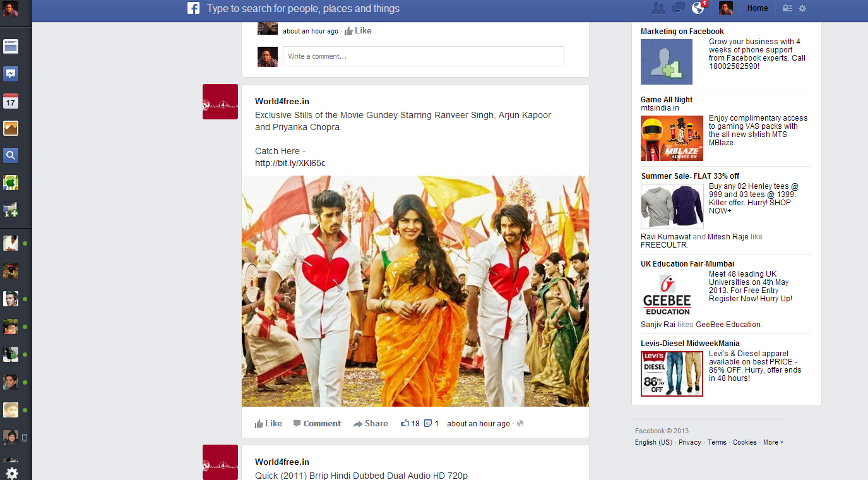Viewport: 868px width, 480px height.
Task: Open Marketing on Facebook ad title
Action: (x=682, y=32)
